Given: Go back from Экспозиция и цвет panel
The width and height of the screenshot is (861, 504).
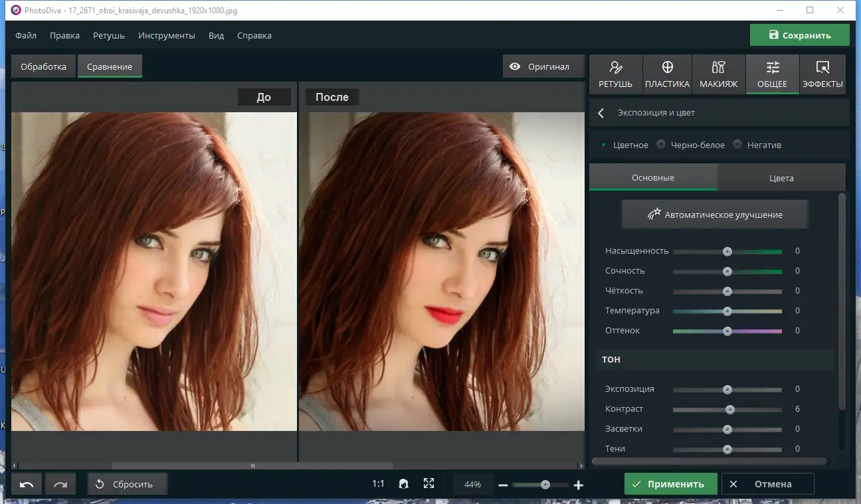Looking at the screenshot, I should coord(601,113).
